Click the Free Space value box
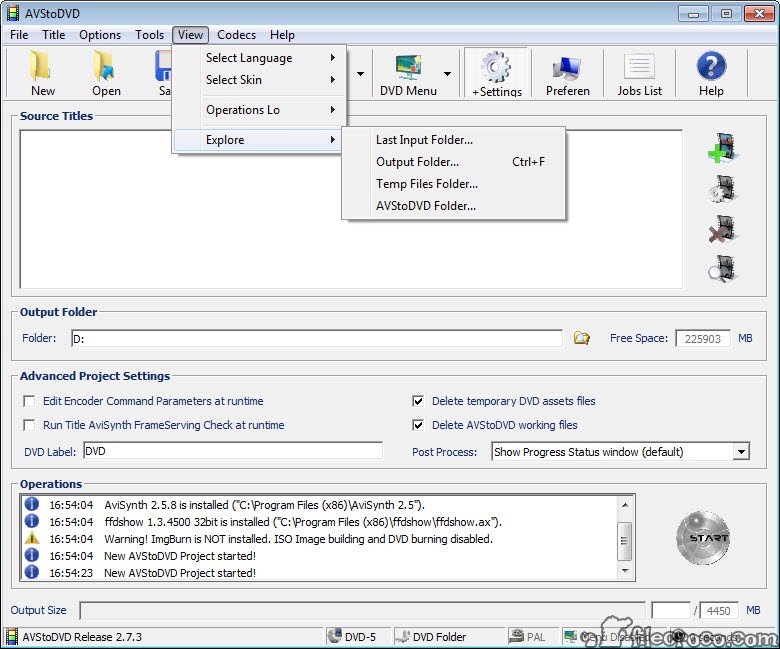This screenshot has width=780, height=649. pos(702,339)
